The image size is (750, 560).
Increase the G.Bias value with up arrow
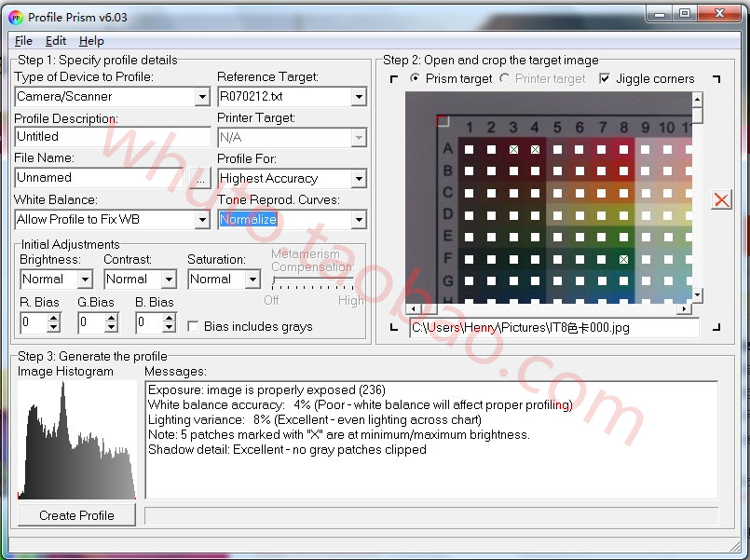[112, 317]
